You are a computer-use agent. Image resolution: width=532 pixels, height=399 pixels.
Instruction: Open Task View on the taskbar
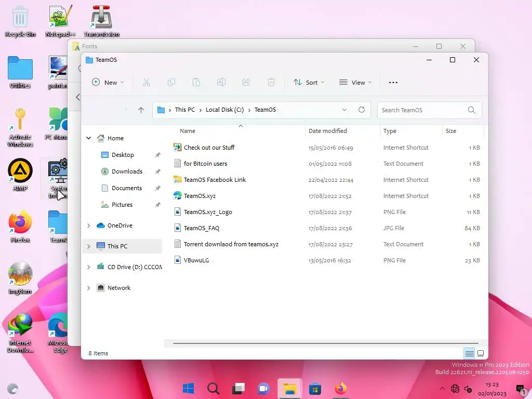coord(238,389)
